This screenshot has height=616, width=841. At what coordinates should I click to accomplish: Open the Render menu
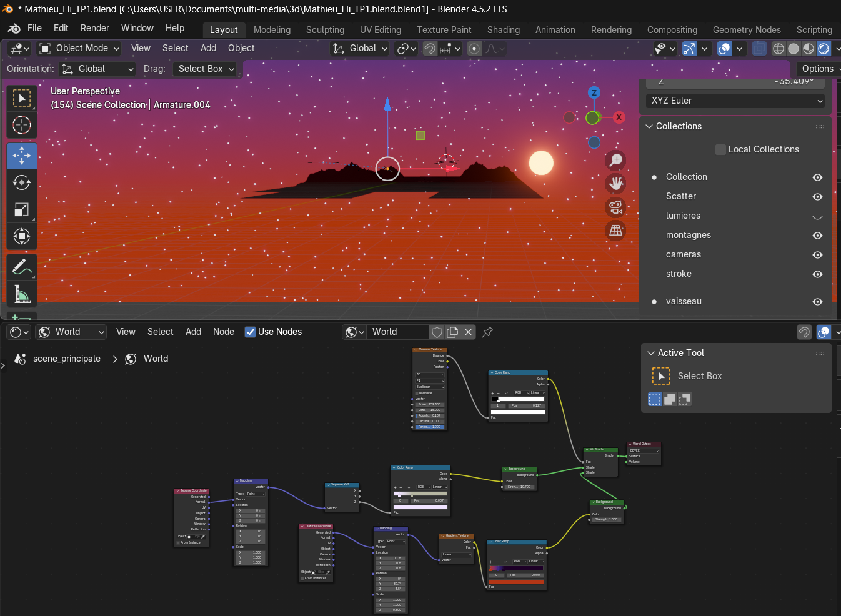pyautogui.click(x=94, y=28)
